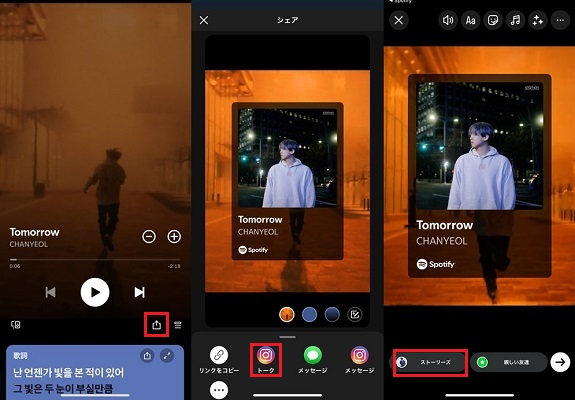Go back to the previous track
The image size is (575, 400).
click(x=50, y=292)
